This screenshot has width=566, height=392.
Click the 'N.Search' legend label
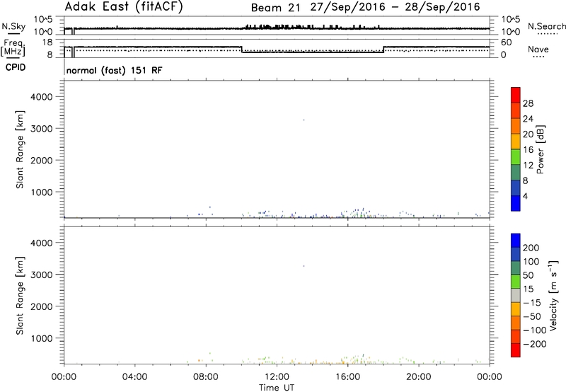click(x=546, y=26)
